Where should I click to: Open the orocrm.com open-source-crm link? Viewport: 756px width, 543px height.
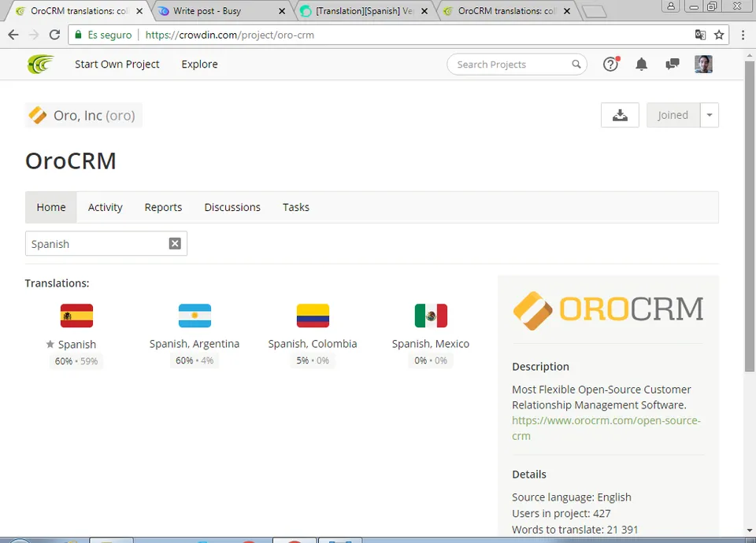click(x=606, y=428)
